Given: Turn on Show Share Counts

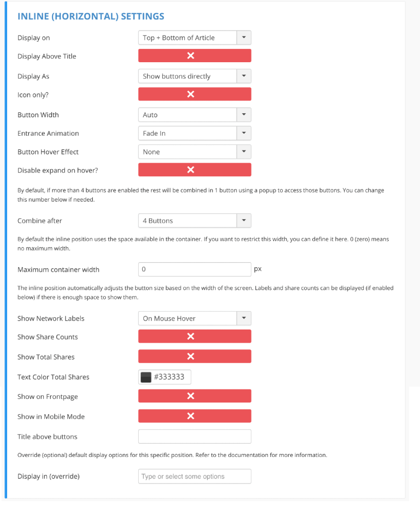Looking at the screenshot, I should click(194, 336).
